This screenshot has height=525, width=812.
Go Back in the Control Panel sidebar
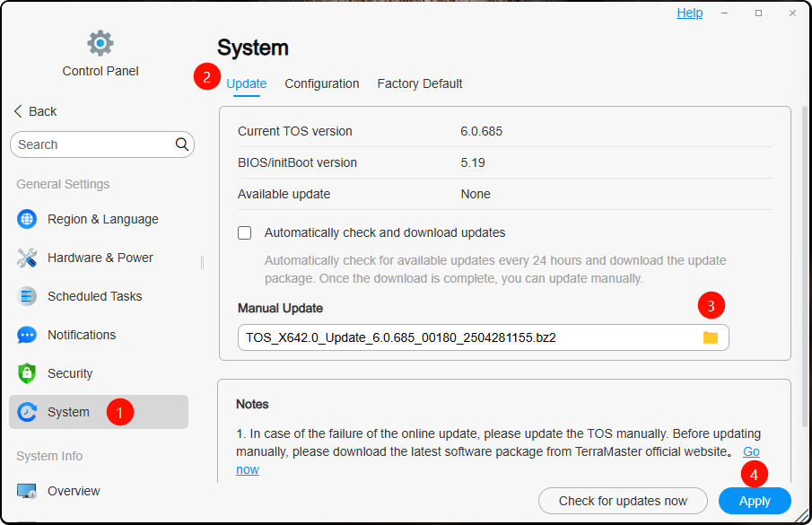(x=35, y=111)
